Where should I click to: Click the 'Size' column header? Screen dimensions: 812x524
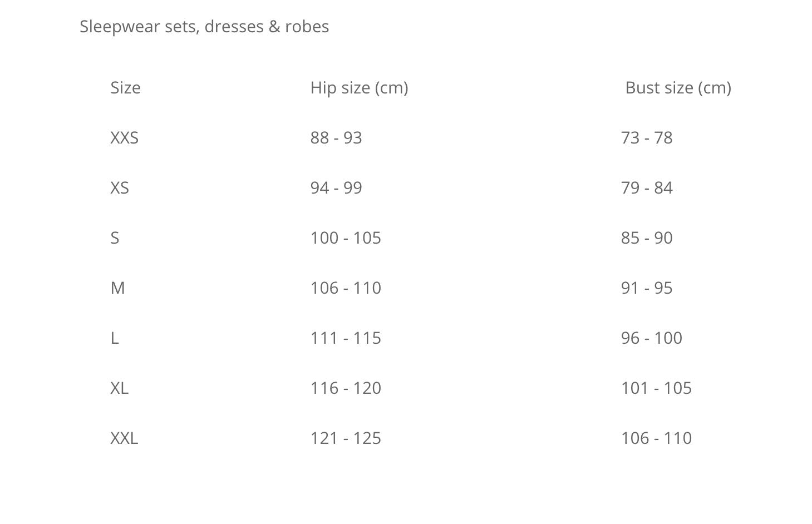[x=125, y=88]
